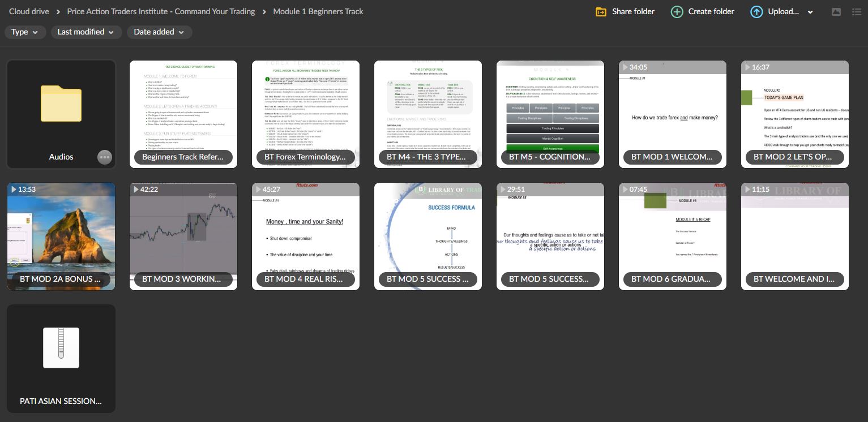Expand the Upload options chevron
The width and height of the screenshot is (868, 422).
810,12
